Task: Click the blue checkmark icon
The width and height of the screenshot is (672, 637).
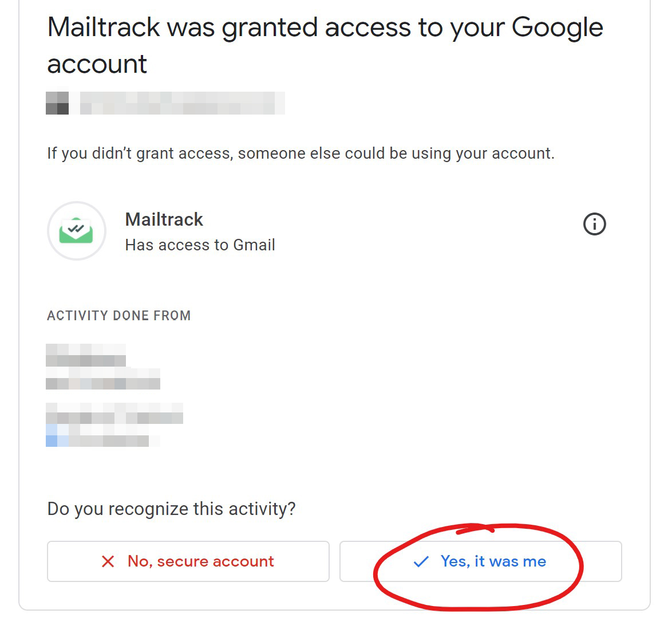Action: [x=421, y=561]
